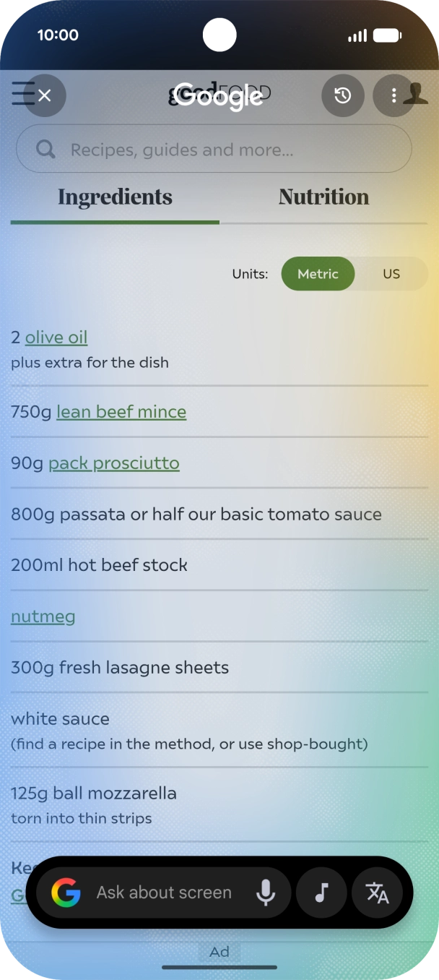
Task: Switch units to US
Action: [x=391, y=274]
